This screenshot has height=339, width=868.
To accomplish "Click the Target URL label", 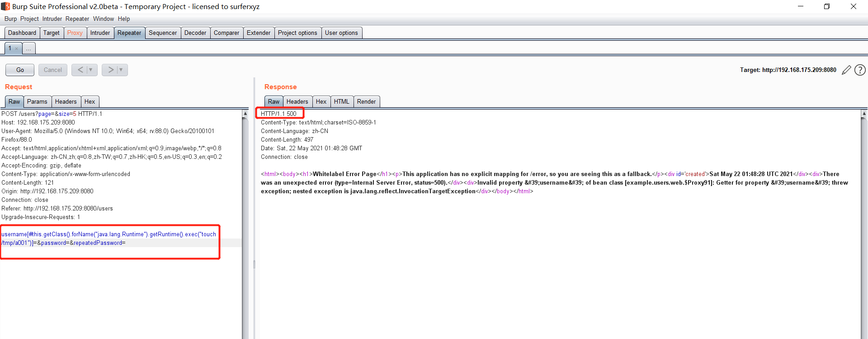I will (x=788, y=70).
